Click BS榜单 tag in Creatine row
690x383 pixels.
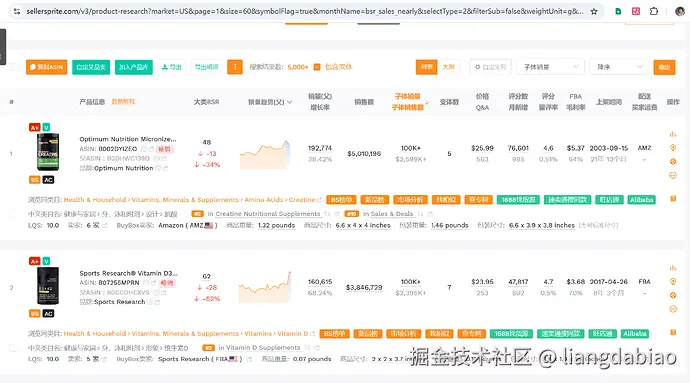341,199
